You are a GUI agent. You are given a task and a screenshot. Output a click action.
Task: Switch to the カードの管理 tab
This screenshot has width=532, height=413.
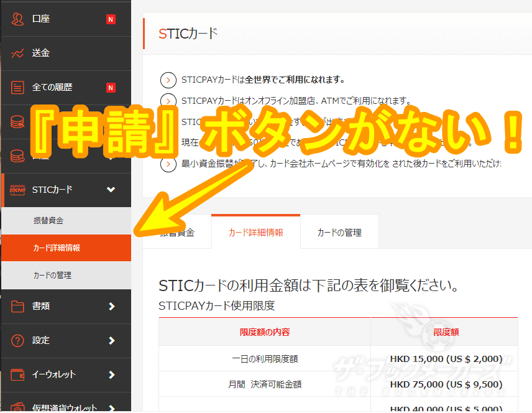[x=339, y=232]
